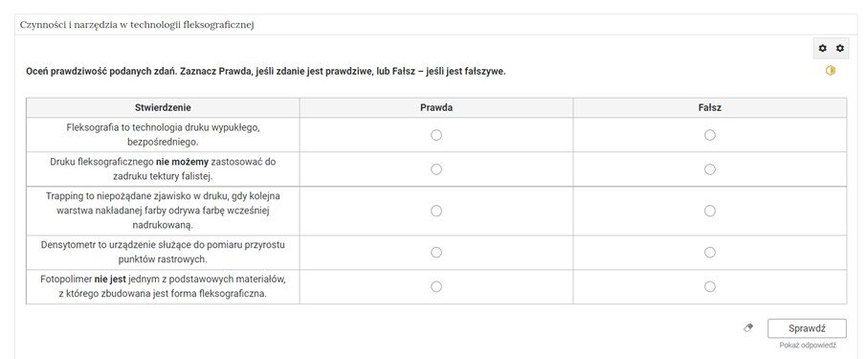This screenshot has width=868, height=359.
Task: Click the eraser icon beside Sprawdź
Action: tap(748, 328)
